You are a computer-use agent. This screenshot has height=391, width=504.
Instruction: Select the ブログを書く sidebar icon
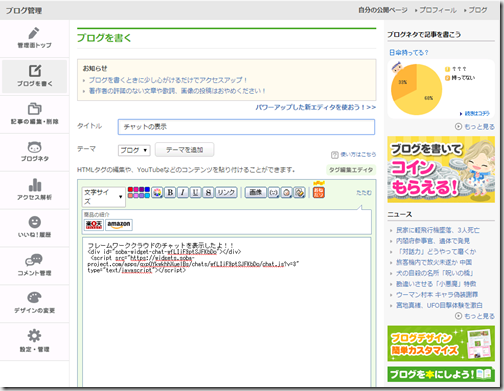(35, 71)
